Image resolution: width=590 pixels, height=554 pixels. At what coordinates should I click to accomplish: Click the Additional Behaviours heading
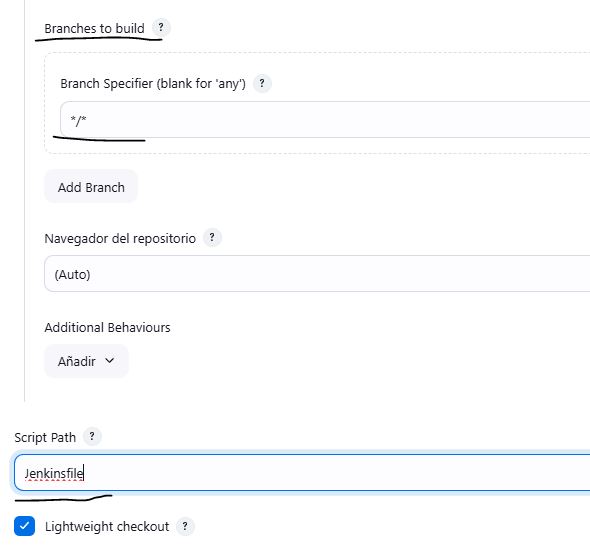(x=107, y=327)
